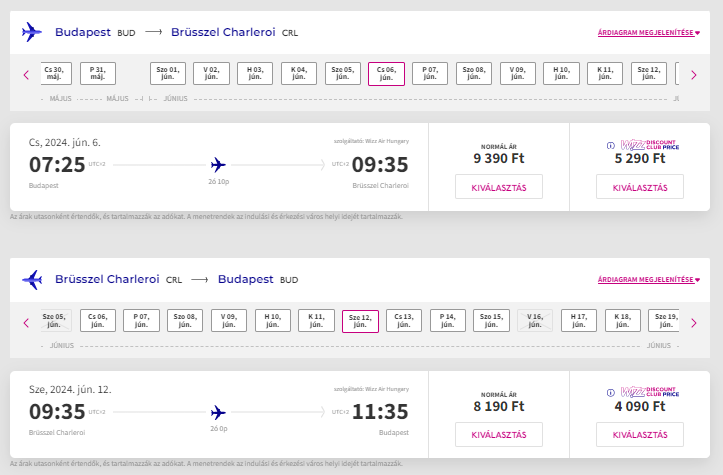The height and width of the screenshot is (475, 723).
Task: Show later return dates with right arrow
Action: pos(693,323)
